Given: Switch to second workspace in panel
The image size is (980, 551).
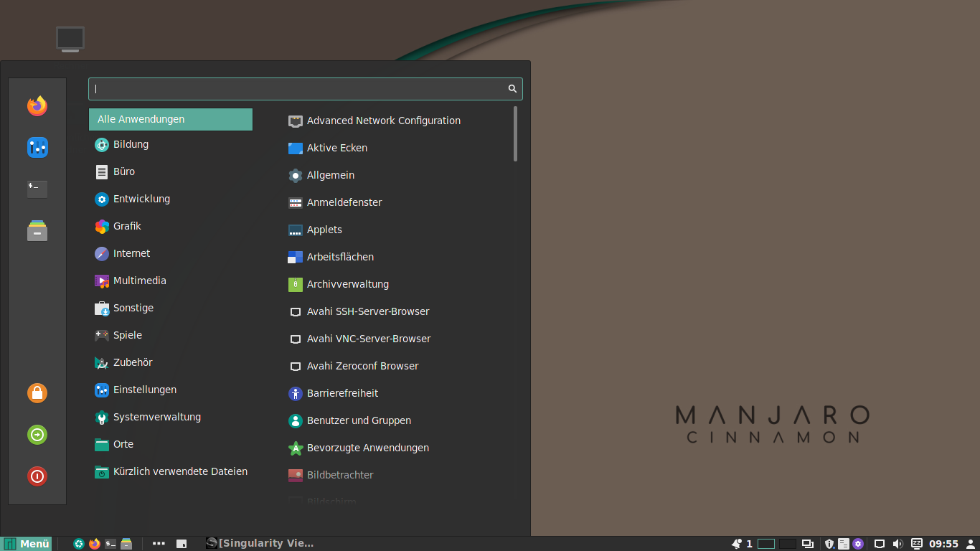Looking at the screenshot, I should [x=788, y=544].
